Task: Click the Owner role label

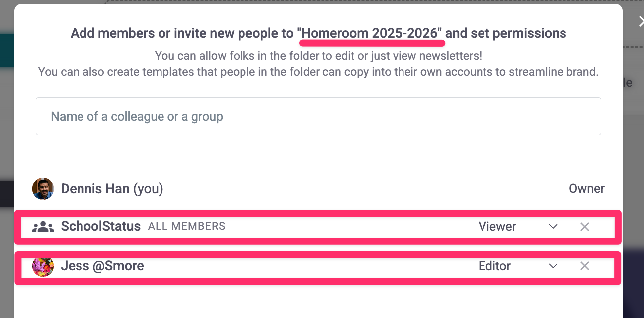Action: coord(586,189)
